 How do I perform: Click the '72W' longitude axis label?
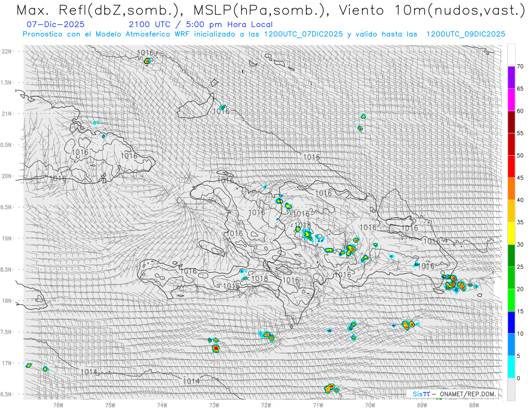(x=266, y=405)
